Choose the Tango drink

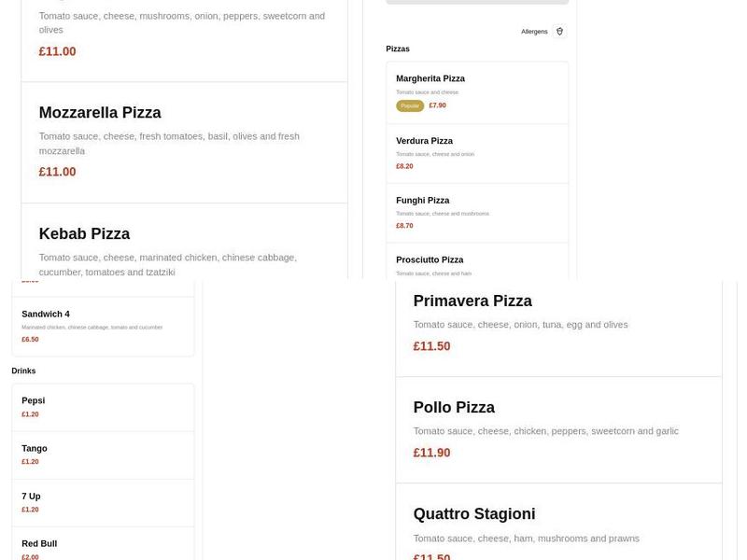point(103,455)
